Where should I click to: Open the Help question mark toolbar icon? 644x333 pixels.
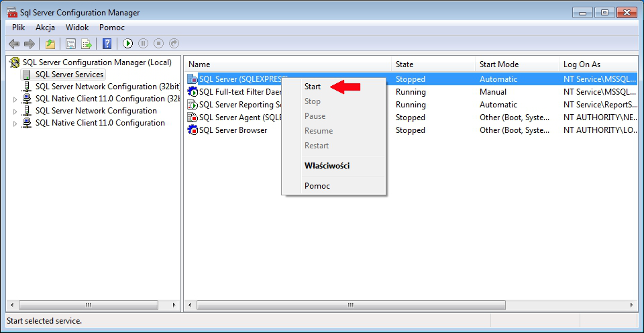click(107, 44)
